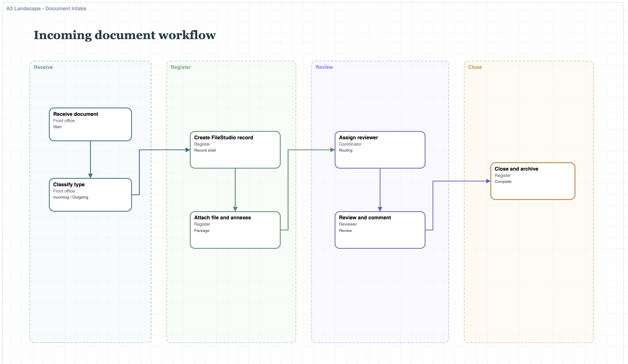Image resolution: width=628 pixels, height=364 pixels.
Task: Click the Package text in Attach file node
Action: (202, 231)
